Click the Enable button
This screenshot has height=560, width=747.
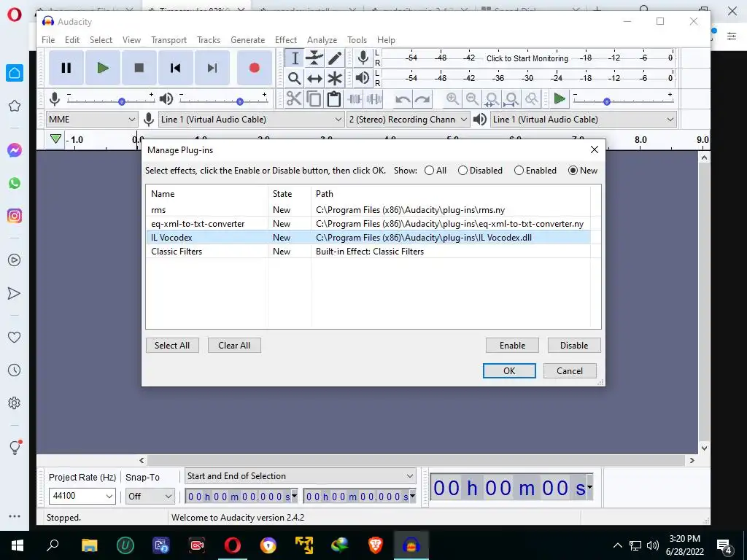click(512, 345)
